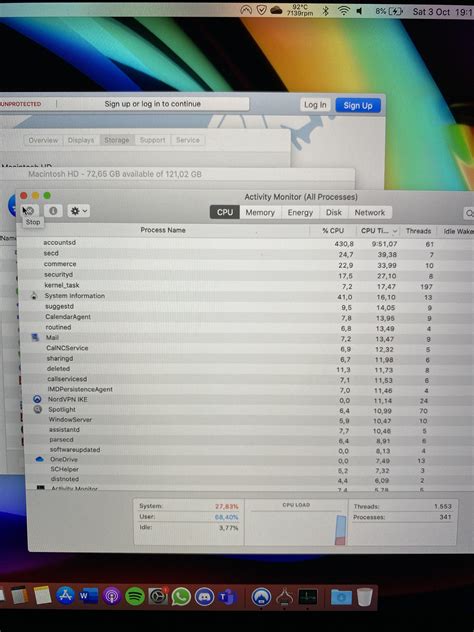Open the Overview tab in About This Mac
Image resolution: width=474 pixels, height=632 pixels.
(43, 140)
